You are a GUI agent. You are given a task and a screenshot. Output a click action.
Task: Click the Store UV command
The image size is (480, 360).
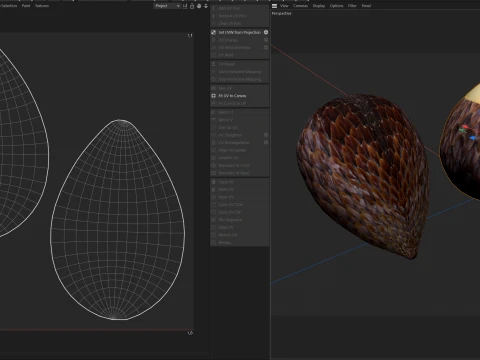tap(239, 227)
